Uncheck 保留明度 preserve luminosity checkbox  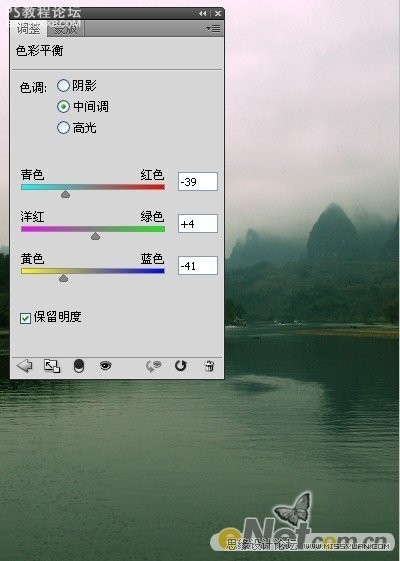tap(25, 318)
